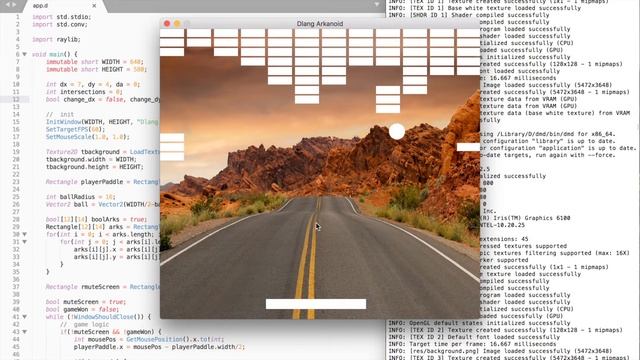Image resolution: width=640 pixels, height=360 pixels.
Task: Click terminal text 'run again with --force.'
Action: 576,155
